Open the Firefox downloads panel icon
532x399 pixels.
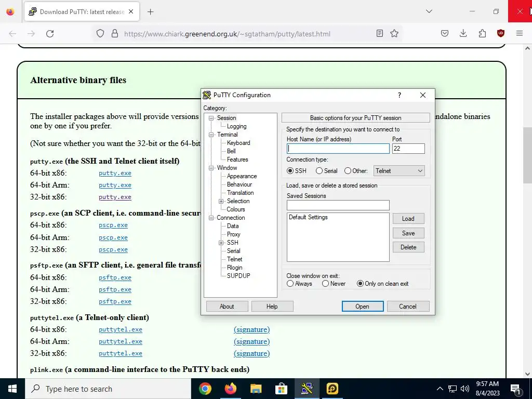(463, 33)
